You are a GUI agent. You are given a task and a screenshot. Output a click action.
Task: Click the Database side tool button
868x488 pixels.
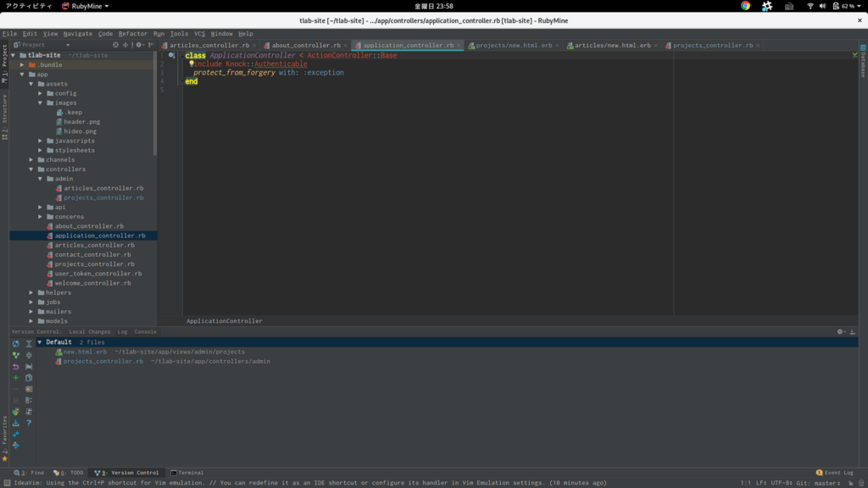[863, 61]
